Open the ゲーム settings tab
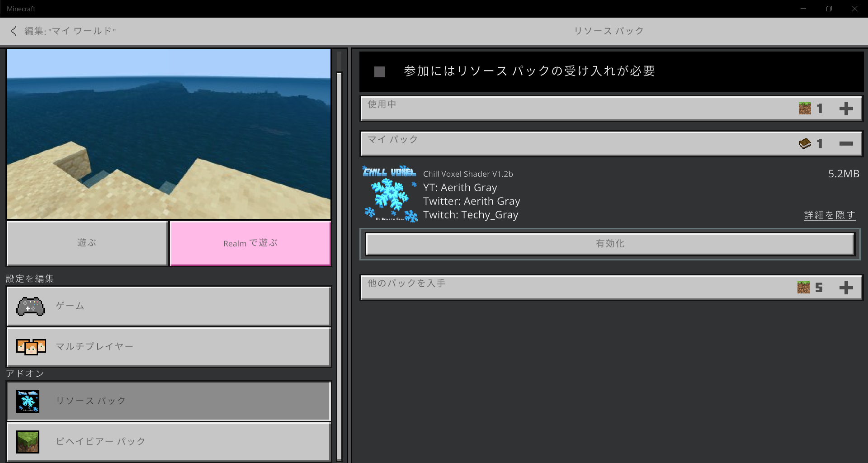Screen dimensions: 868x463 169,306
